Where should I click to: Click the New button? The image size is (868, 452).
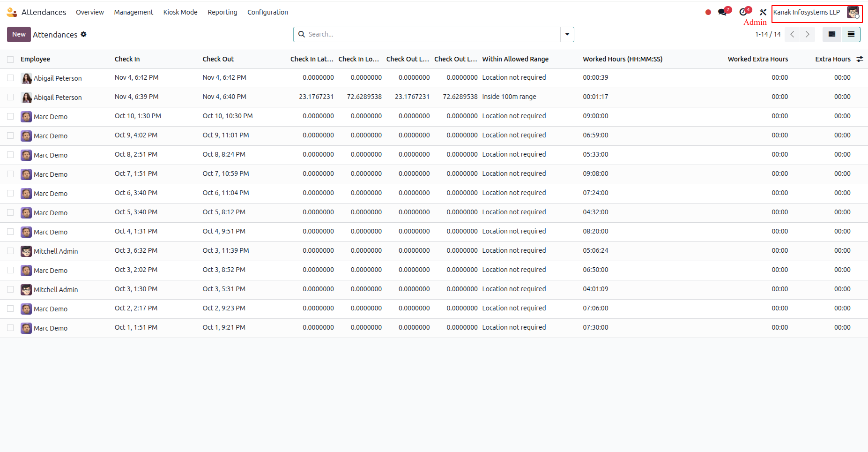pyautogui.click(x=19, y=34)
